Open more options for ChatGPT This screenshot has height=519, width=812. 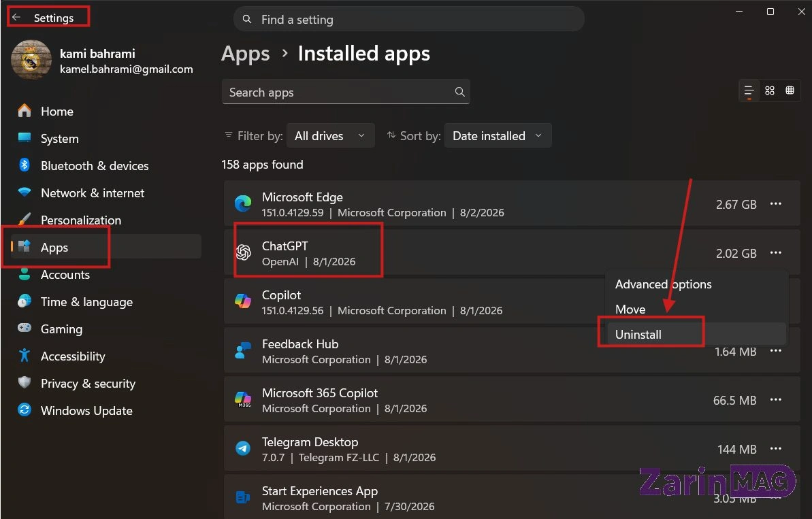pyautogui.click(x=776, y=252)
